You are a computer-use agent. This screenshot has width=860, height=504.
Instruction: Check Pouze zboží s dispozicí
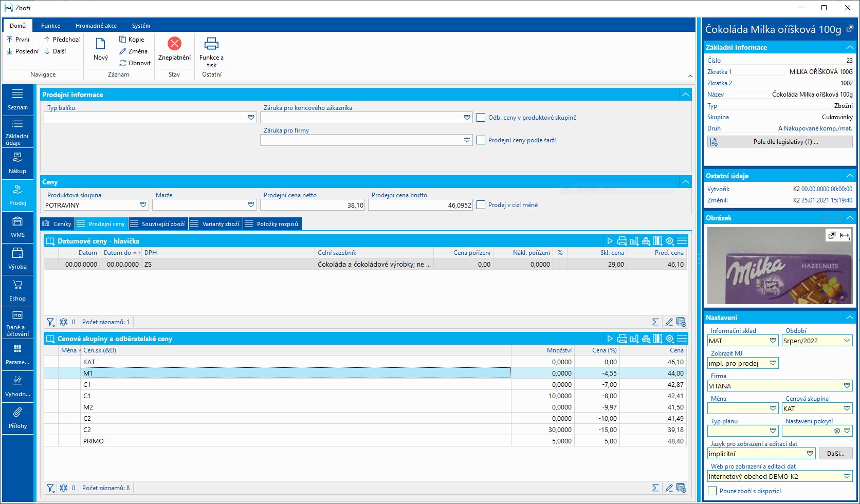point(712,491)
